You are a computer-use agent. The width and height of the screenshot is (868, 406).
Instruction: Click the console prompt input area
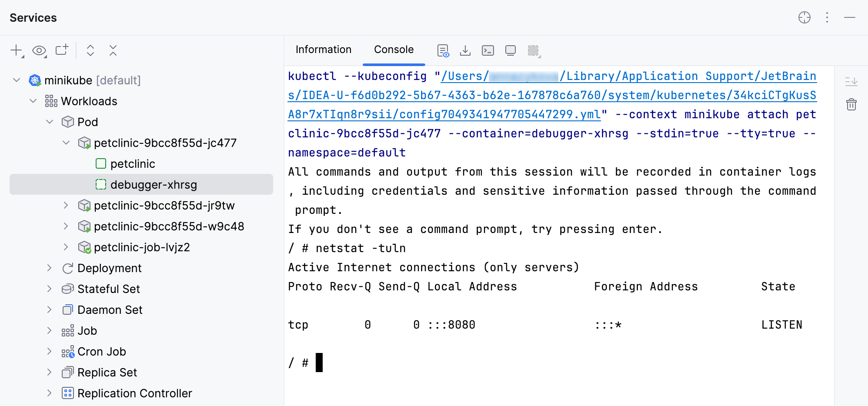(x=320, y=363)
